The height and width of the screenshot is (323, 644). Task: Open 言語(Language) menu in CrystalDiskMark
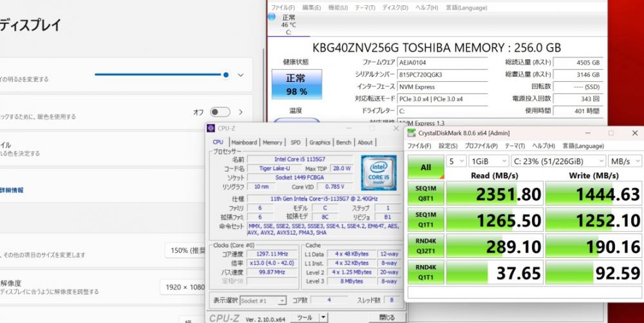tap(583, 146)
